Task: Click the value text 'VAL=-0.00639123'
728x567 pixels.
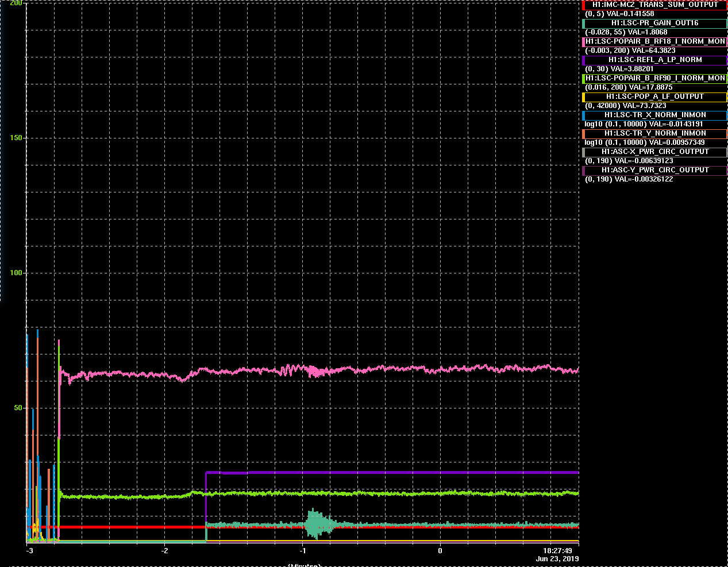Action: click(644, 161)
